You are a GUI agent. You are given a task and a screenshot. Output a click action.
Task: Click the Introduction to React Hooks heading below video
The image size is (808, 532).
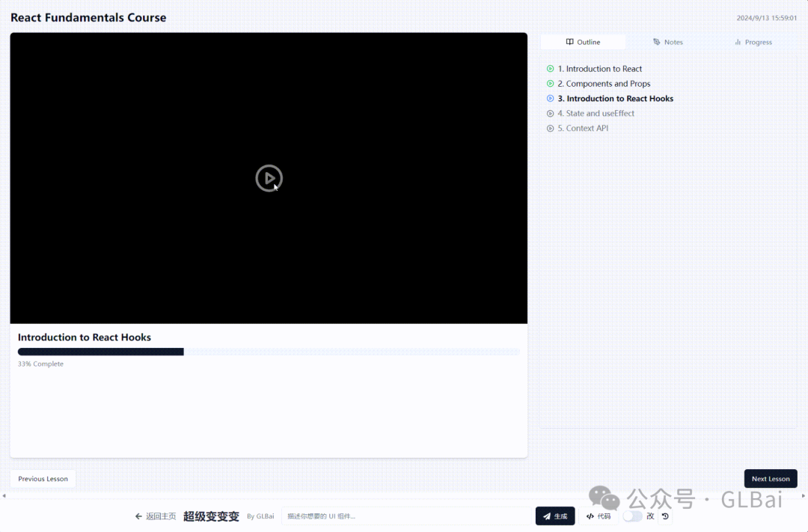click(x=85, y=337)
